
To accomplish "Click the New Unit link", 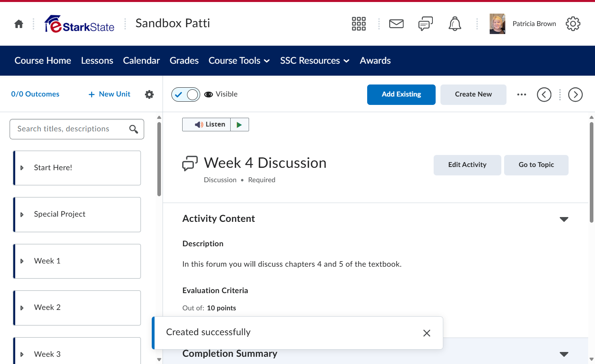I will point(109,94).
